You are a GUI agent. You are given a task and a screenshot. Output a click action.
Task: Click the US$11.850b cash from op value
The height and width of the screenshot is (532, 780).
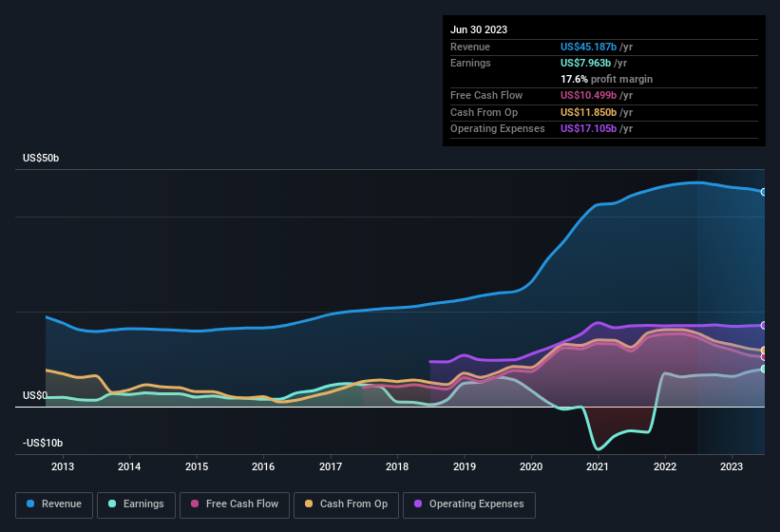pos(588,112)
